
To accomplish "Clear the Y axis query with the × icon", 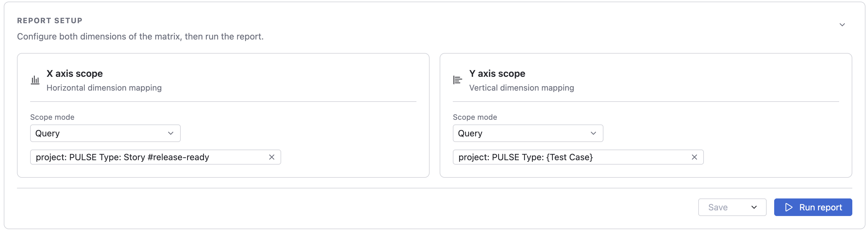I will [x=695, y=157].
